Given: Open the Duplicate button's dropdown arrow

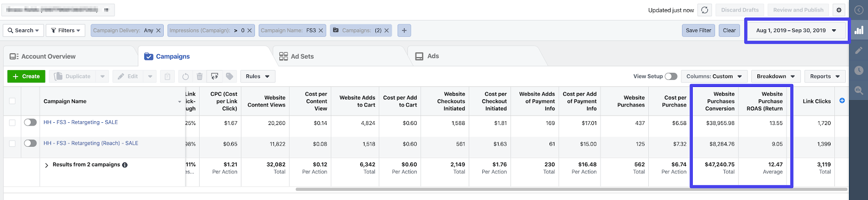Looking at the screenshot, I should pyautogui.click(x=102, y=77).
